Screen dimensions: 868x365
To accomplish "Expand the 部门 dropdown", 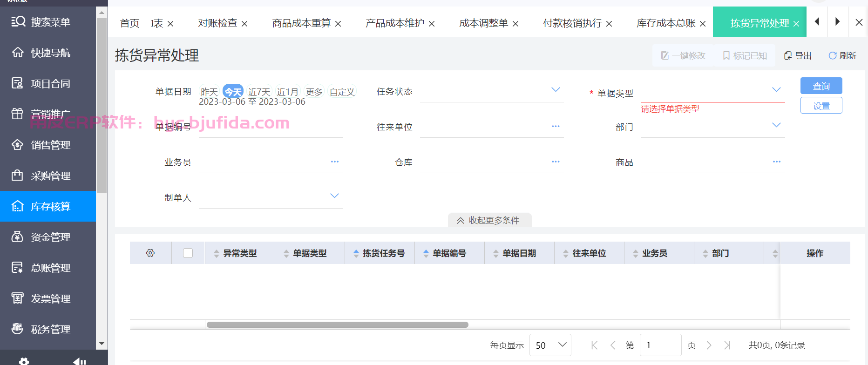I will (x=776, y=125).
